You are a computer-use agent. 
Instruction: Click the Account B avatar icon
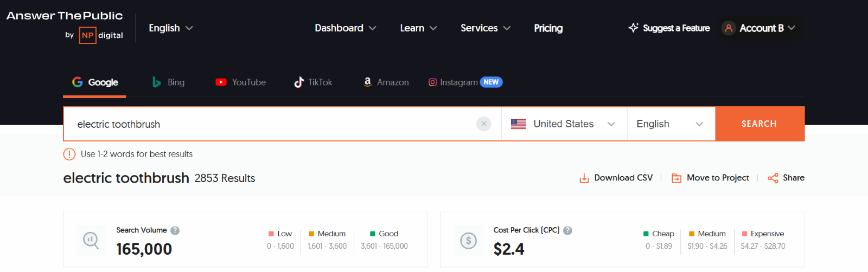point(729,28)
